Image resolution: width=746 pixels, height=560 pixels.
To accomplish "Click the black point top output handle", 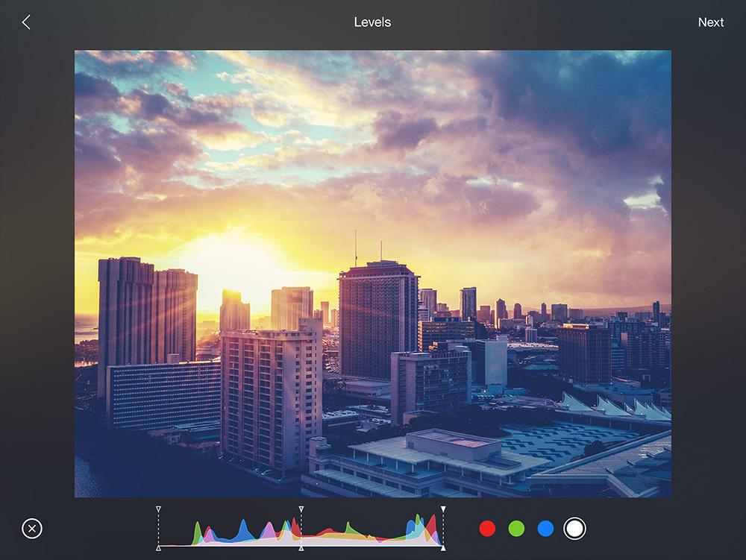I will [x=158, y=509].
